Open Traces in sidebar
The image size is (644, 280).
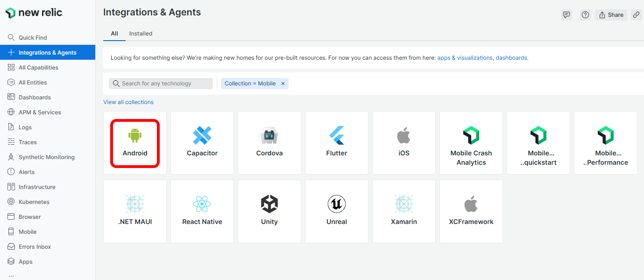[48, 142]
